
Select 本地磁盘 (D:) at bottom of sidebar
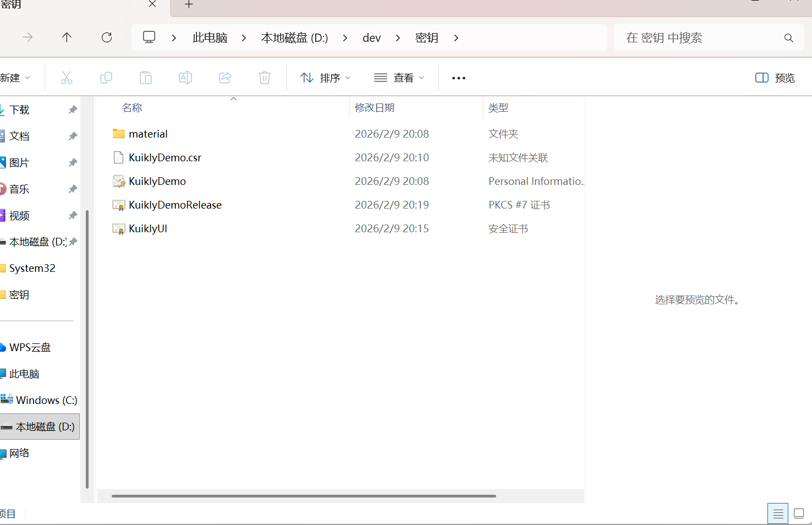click(40, 427)
